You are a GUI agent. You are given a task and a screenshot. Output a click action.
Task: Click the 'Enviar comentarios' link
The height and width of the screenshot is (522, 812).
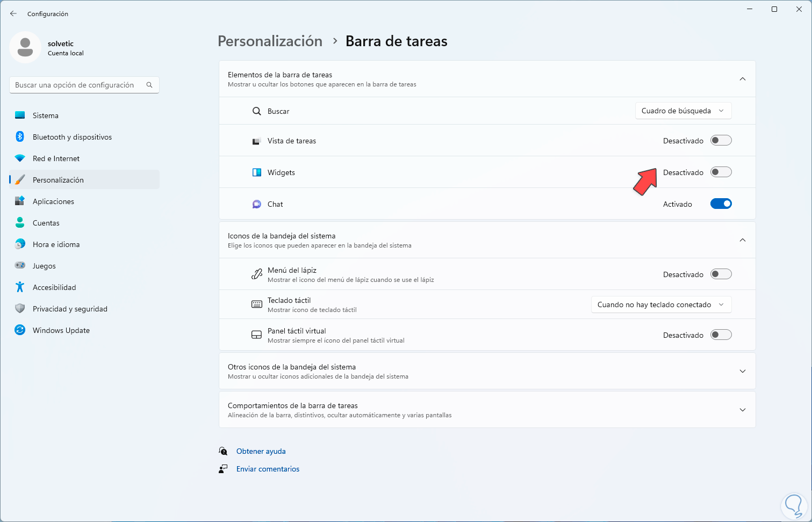tap(268, 469)
